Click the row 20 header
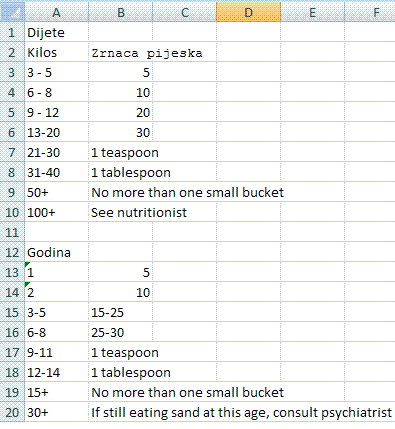 click(x=12, y=412)
